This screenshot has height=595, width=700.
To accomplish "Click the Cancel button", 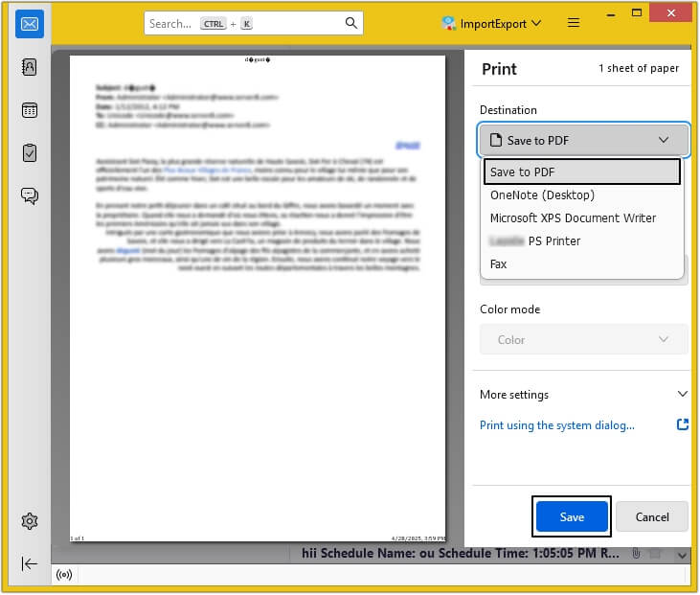I will 652,516.
